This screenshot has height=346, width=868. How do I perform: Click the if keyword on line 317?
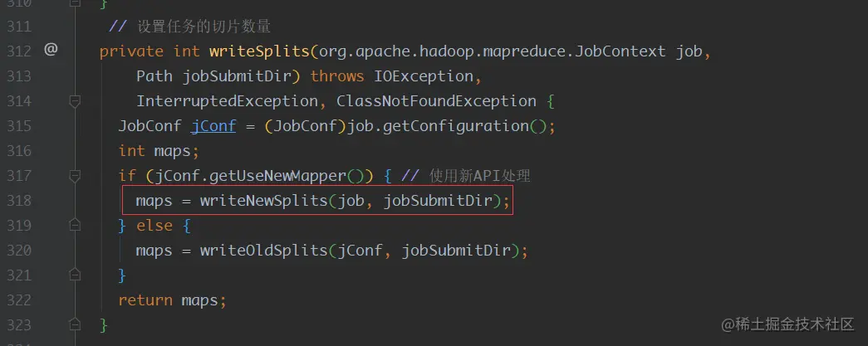pyautogui.click(x=127, y=176)
